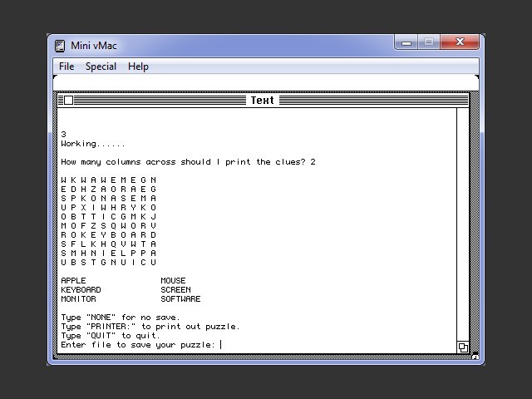The width and height of the screenshot is (532, 399).
Task: Click the puzzle row 'U B S T G N U I C U'
Action: 109,263
